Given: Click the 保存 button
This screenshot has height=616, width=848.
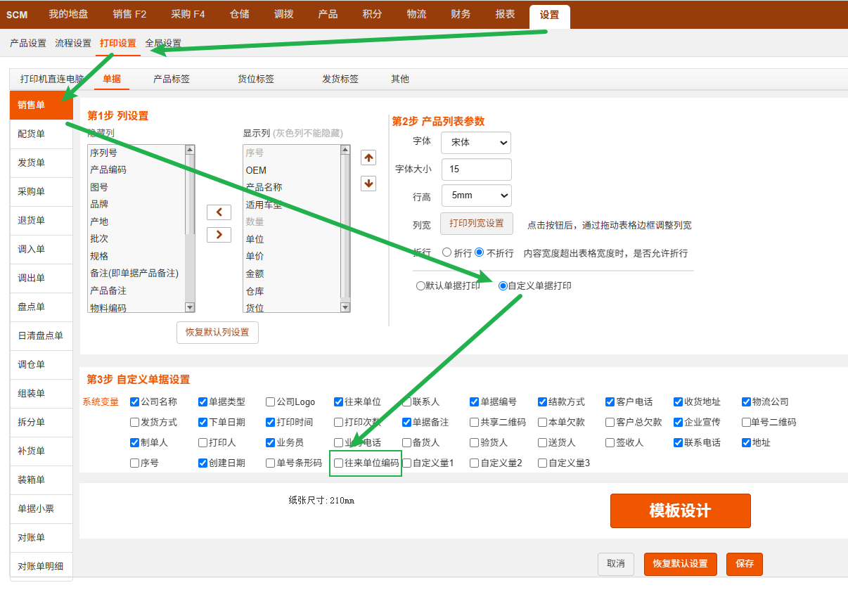Looking at the screenshot, I should (x=744, y=564).
